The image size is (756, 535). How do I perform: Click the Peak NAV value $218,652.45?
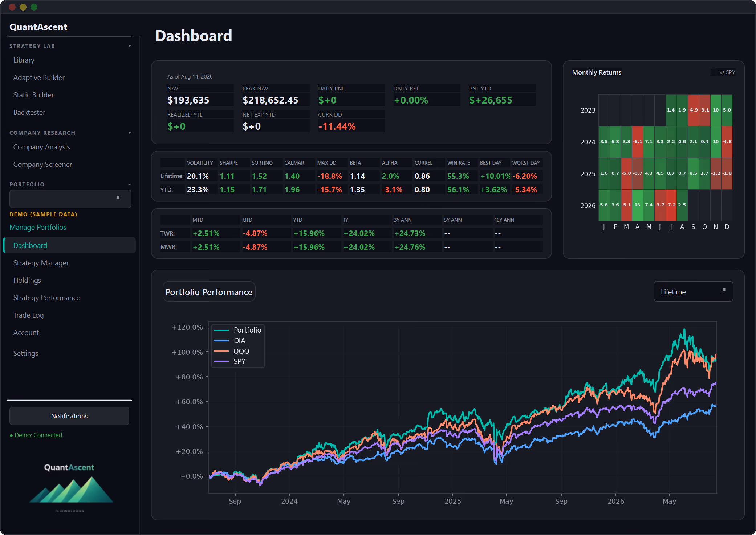point(270,100)
